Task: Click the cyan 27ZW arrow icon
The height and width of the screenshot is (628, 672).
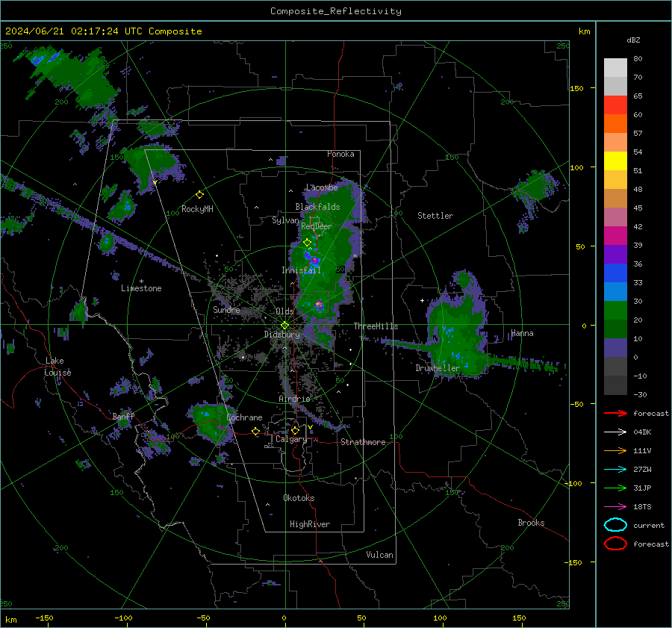Action: click(x=615, y=470)
